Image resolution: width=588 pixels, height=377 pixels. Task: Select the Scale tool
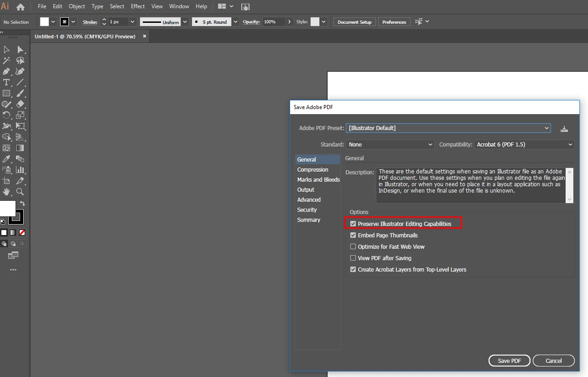20,115
